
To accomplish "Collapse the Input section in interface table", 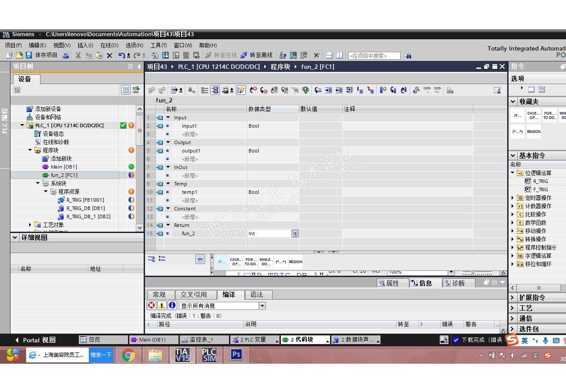I will click(168, 118).
